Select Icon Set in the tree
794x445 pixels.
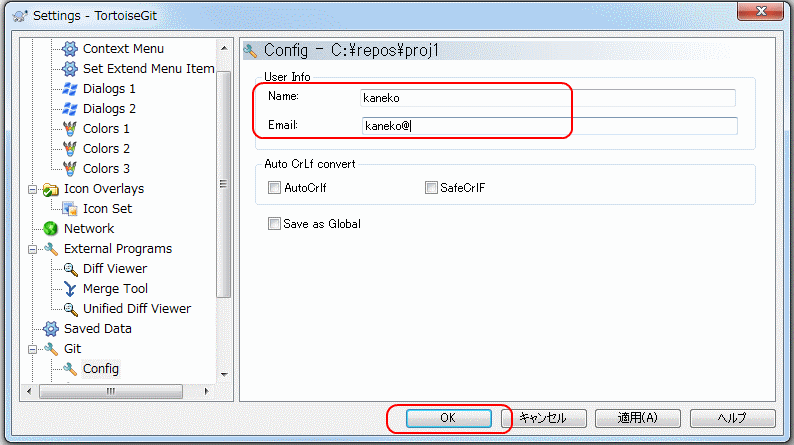[x=107, y=209]
